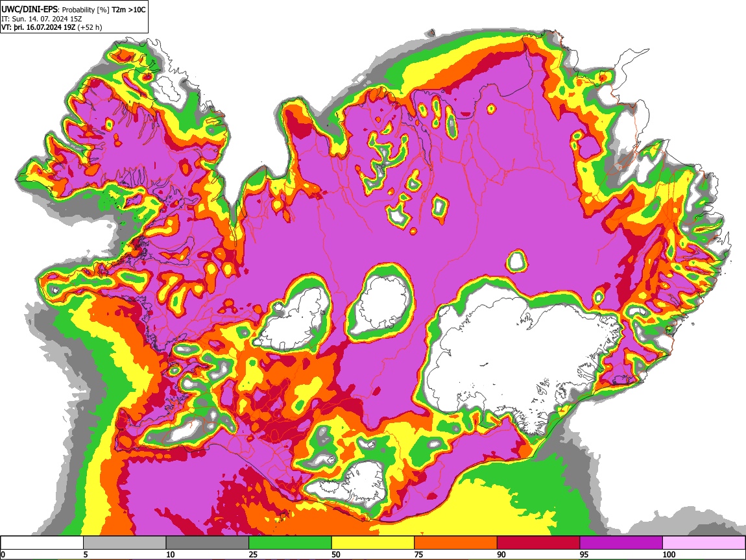The height and width of the screenshot is (560, 746).
Task: Click the legend value '90'
Action: [x=501, y=554]
